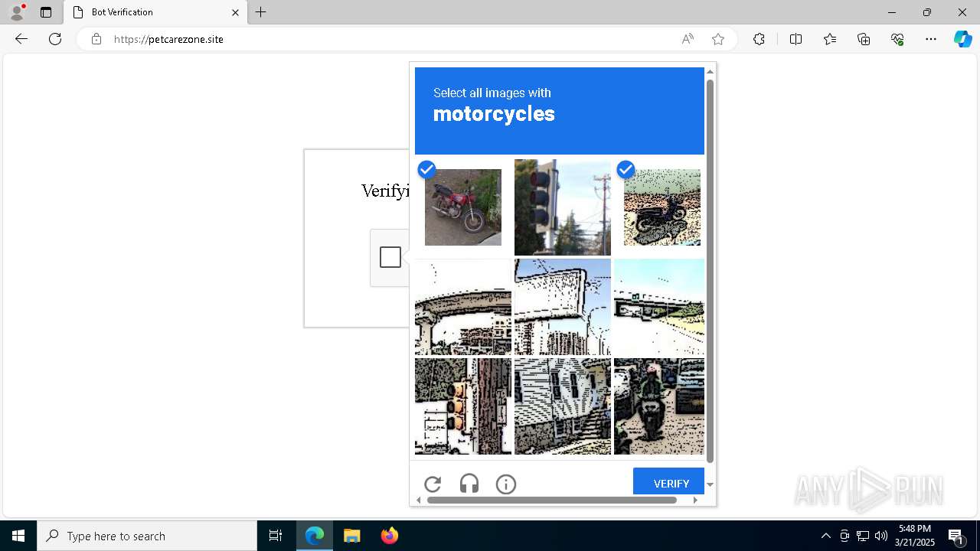Click the browser profile icon
Image resolution: width=980 pixels, height=551 pixels.
[16, 12]
